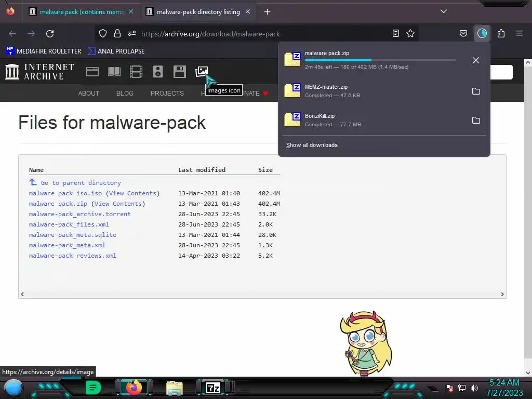Open malware-pack_archive.torrent link
The image size is (532, 399).
coord(79,214)
